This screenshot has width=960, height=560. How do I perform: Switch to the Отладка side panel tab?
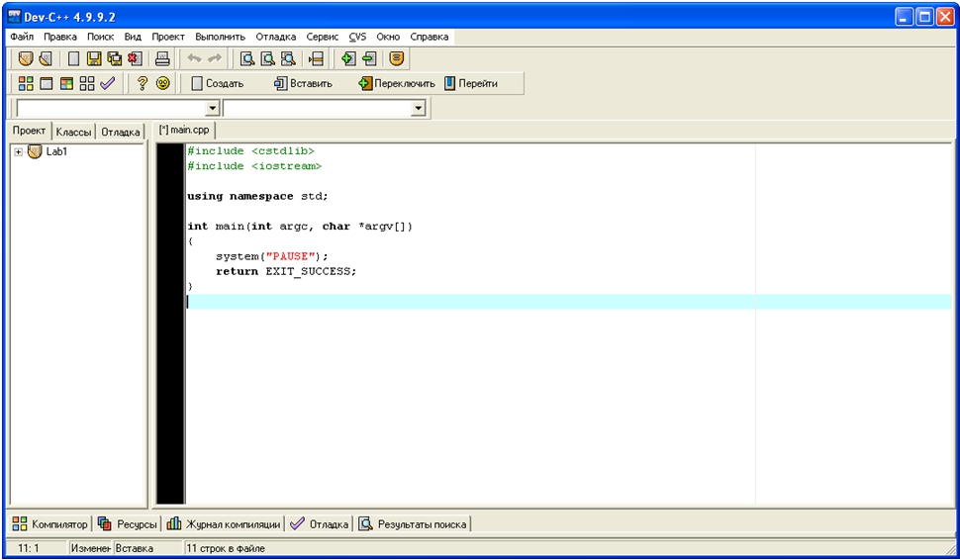pos(120,132)
